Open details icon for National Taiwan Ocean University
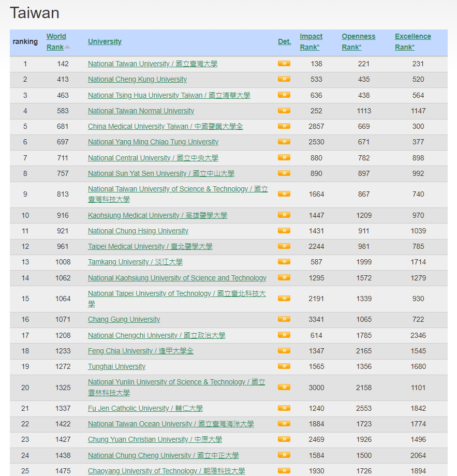 pyautogui.click(x=284, y=423)
